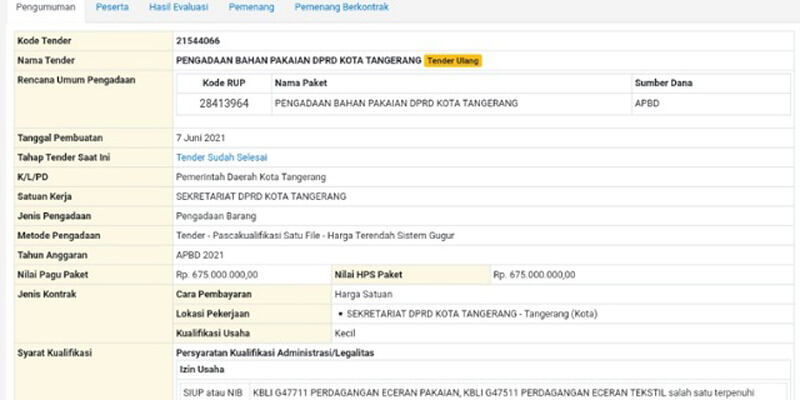
Task: Click the Syarat Kualifikasi label
Action: (x=55, y=353)
